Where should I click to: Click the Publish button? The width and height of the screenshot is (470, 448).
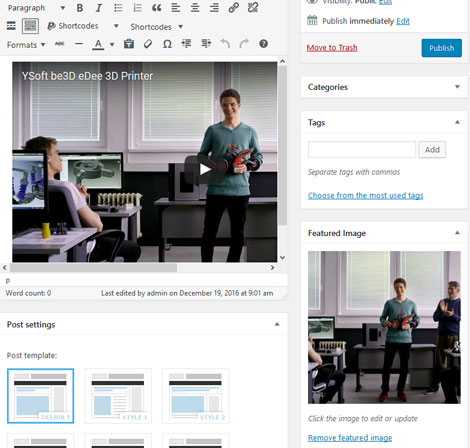442,48
